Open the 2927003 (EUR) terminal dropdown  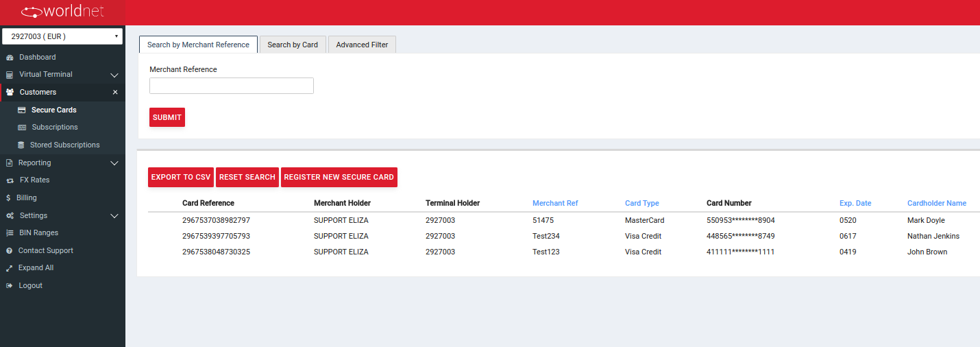62,36
